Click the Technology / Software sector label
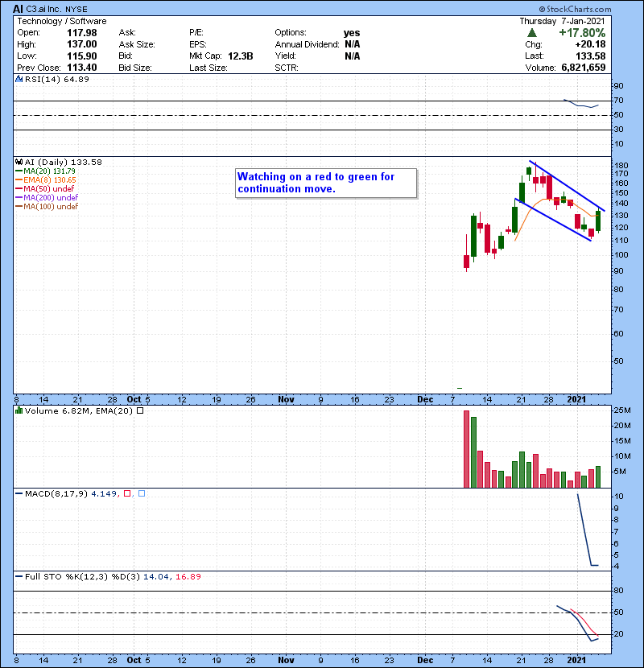The image size is (644, 668). [62, 21]
